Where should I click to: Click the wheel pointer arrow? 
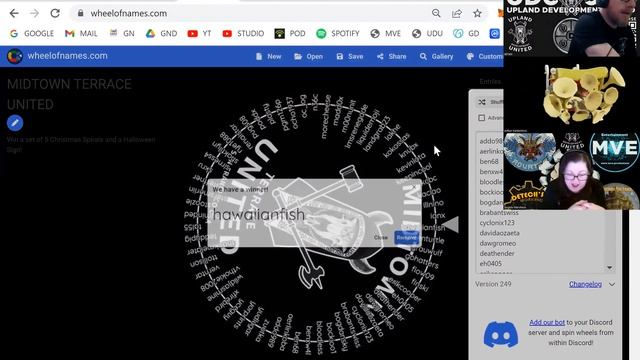451,224
